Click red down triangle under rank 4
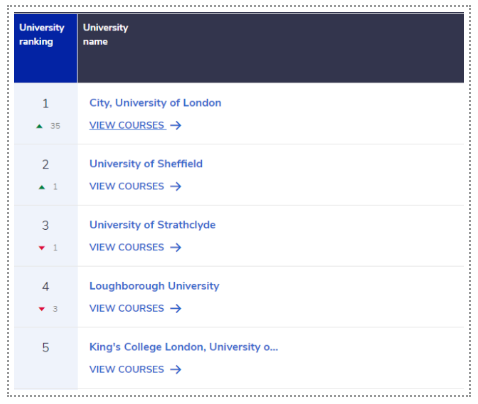This screenshot has height=404, width=478. point(42,309)
